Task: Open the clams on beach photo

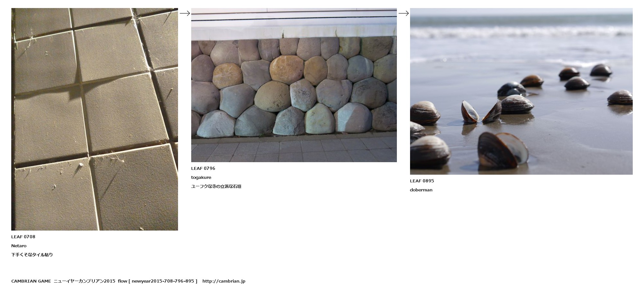Action: 521,91
